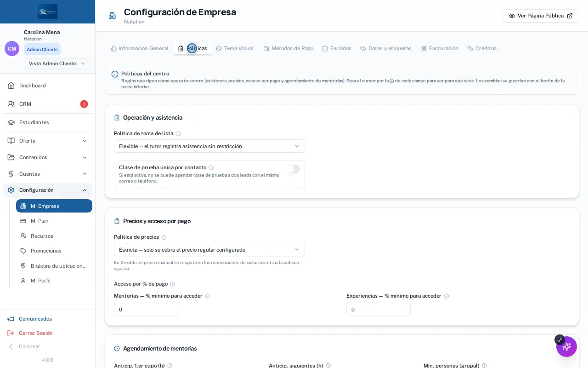Click the info icon beside Política de toma de lista

pos(178,134)
